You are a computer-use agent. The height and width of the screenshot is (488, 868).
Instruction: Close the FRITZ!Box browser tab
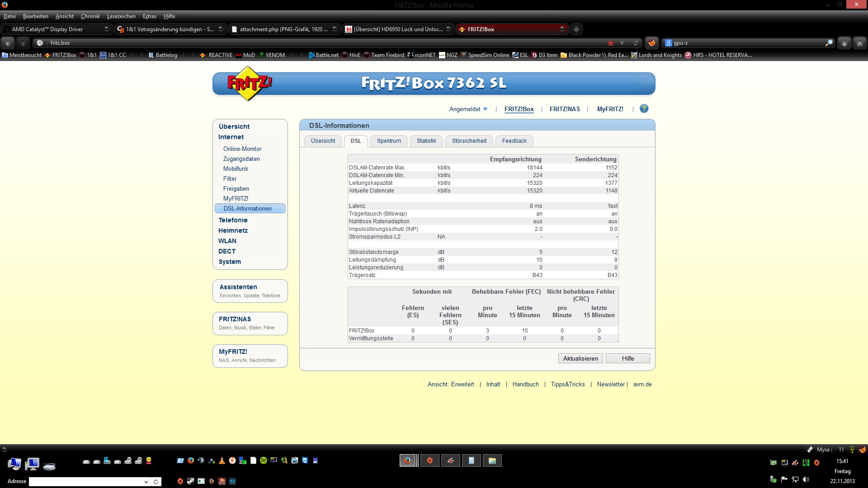[x=562, y=29]
